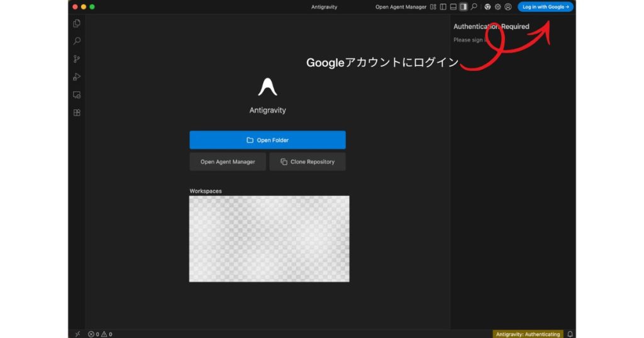Screen dimensions: 644x338
Task: Click the Clone Repository button
Action: point(308,161)
